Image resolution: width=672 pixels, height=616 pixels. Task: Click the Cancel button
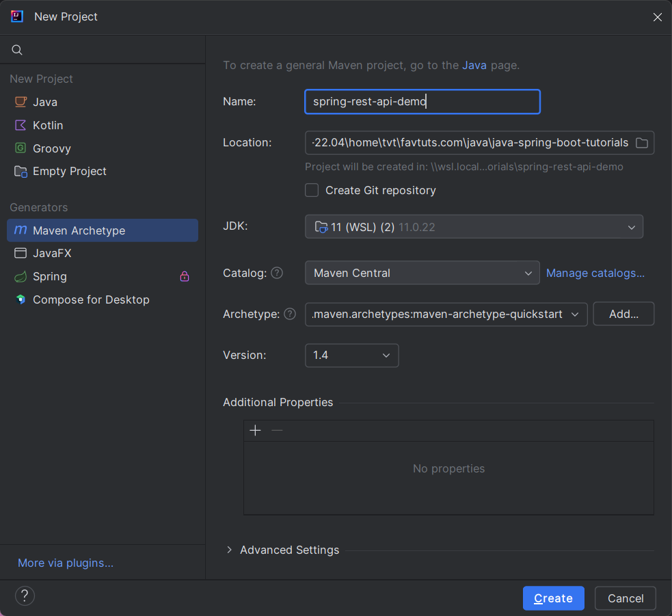click(x=626, y=598)
